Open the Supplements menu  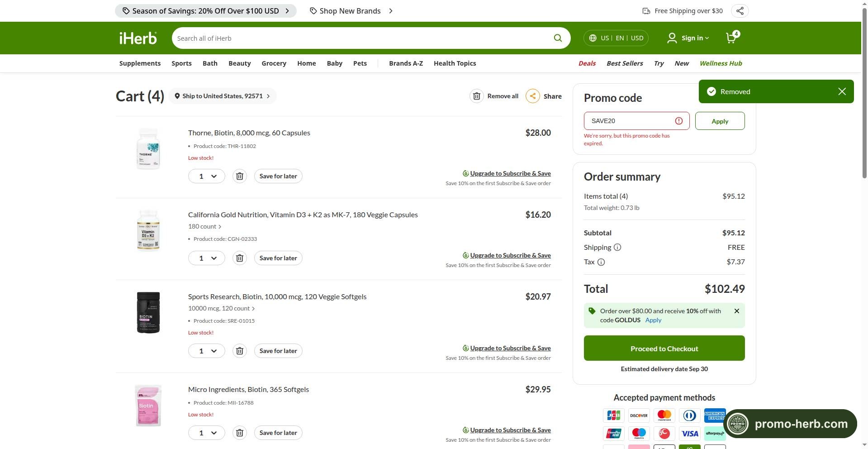coord(140,63)
